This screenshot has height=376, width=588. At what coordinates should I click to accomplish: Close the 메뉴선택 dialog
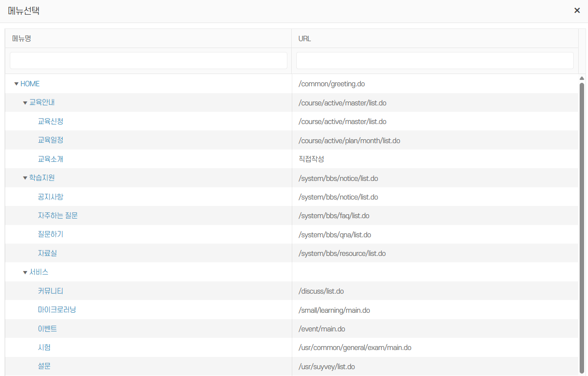click(x=577, y=11)
